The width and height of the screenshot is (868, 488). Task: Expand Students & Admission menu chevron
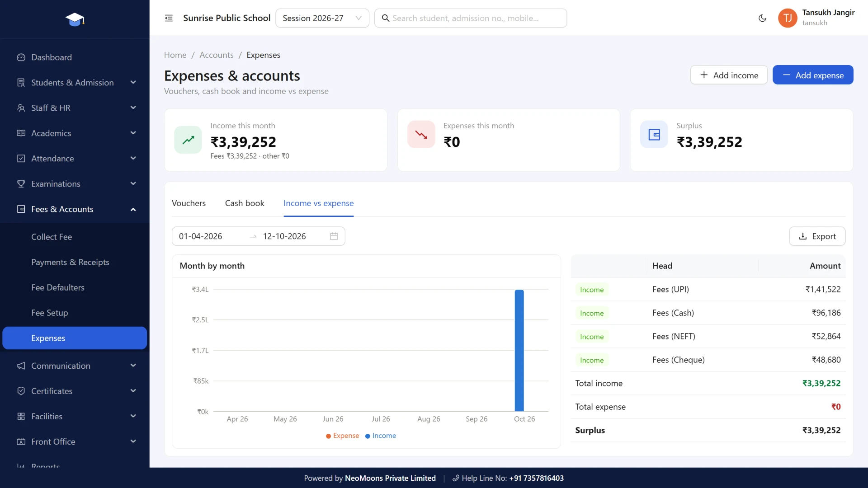133,82
